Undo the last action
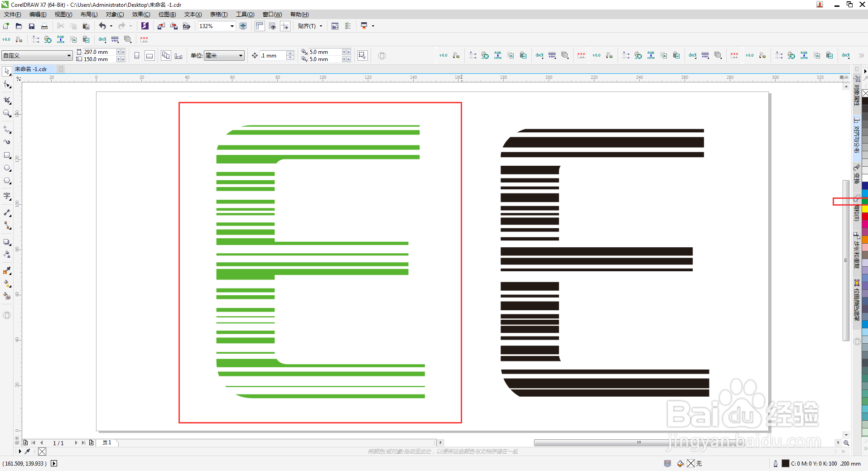The image size is (868, 471). [103, 26]
